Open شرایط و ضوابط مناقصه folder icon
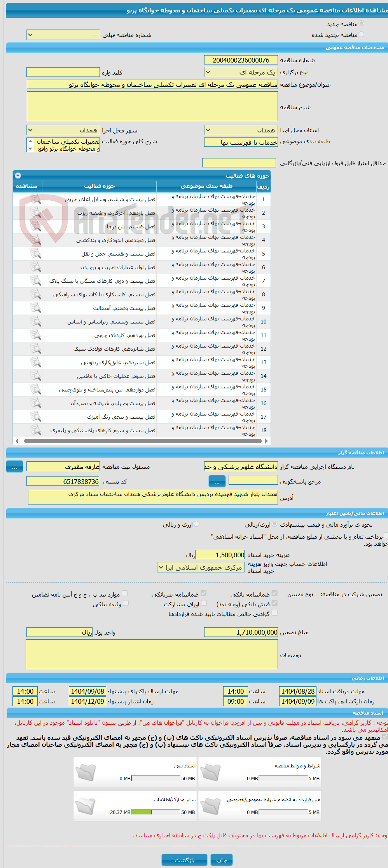The height and width of the screenshot is (868, 388). [210, 772]
